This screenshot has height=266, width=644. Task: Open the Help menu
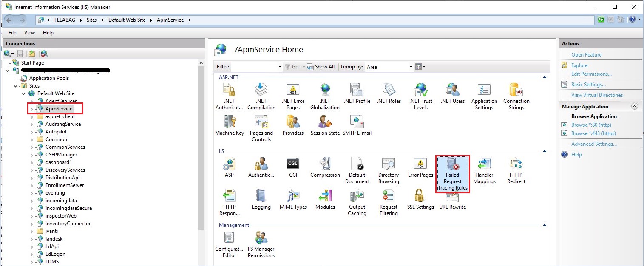tap(48, 32)
